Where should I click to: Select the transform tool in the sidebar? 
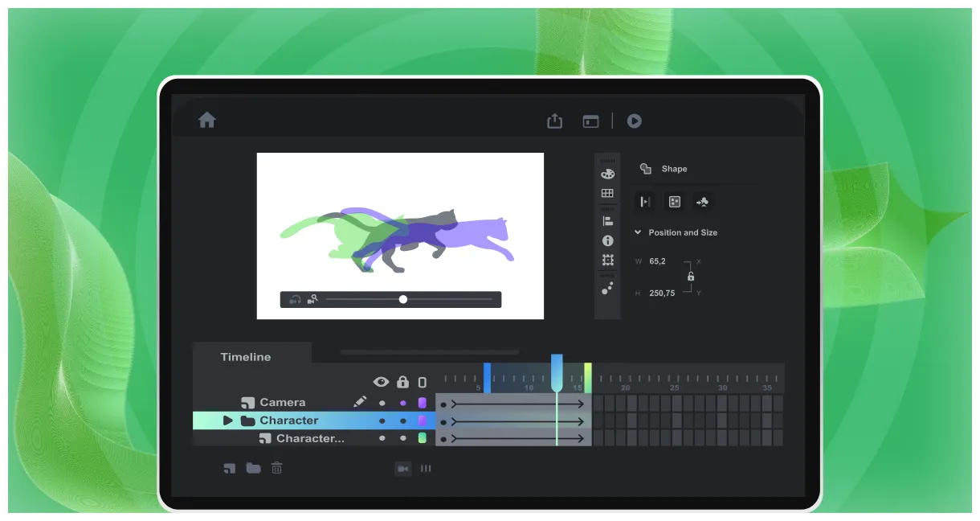(x=608, y=260)
